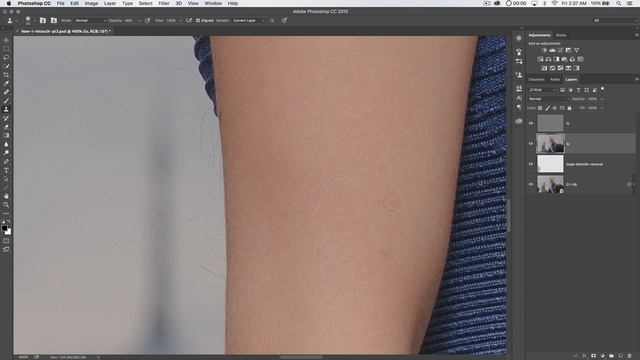The width and height of the screenshot is (640, 360).
Task: Open the Brush panel from options bar
Action: pos(42,20)
